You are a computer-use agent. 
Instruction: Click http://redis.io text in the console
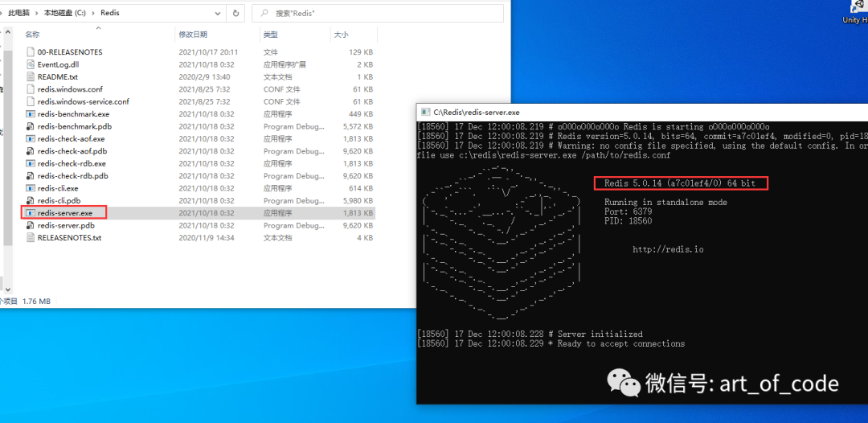pyautogui.click(x=668, y=250)
